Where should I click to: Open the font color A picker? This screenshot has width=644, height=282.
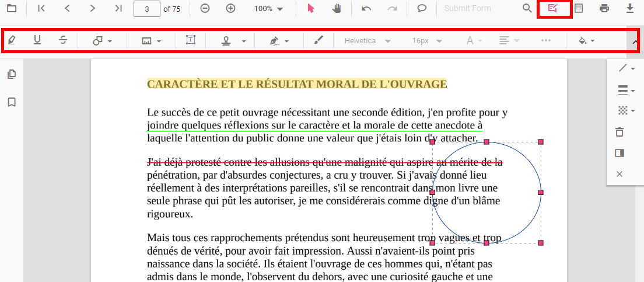(474, 41)
